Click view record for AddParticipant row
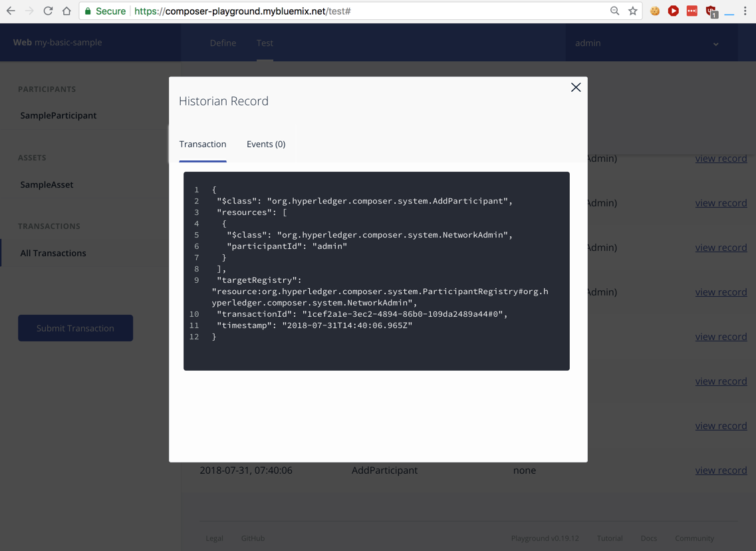 point(721,470)
